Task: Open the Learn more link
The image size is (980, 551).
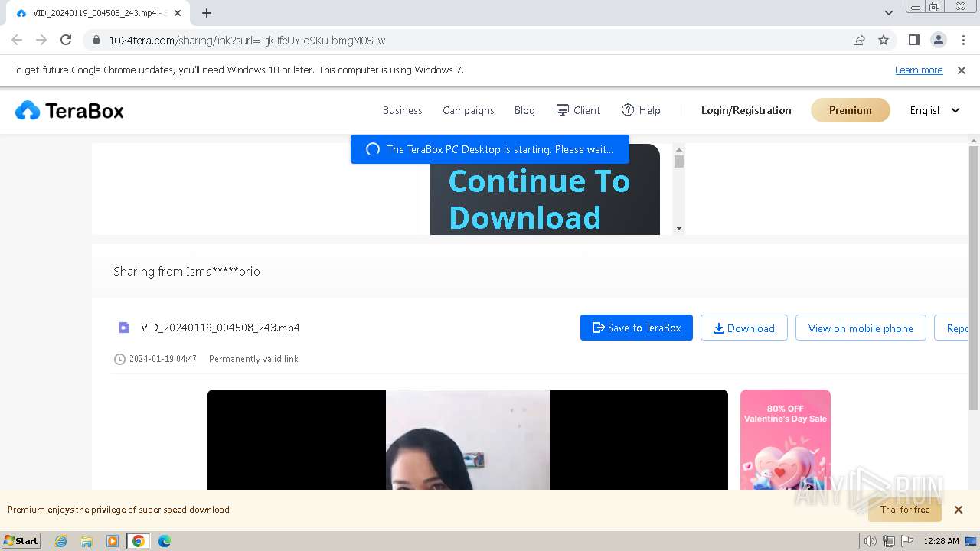Action: (x=919, y=70)
